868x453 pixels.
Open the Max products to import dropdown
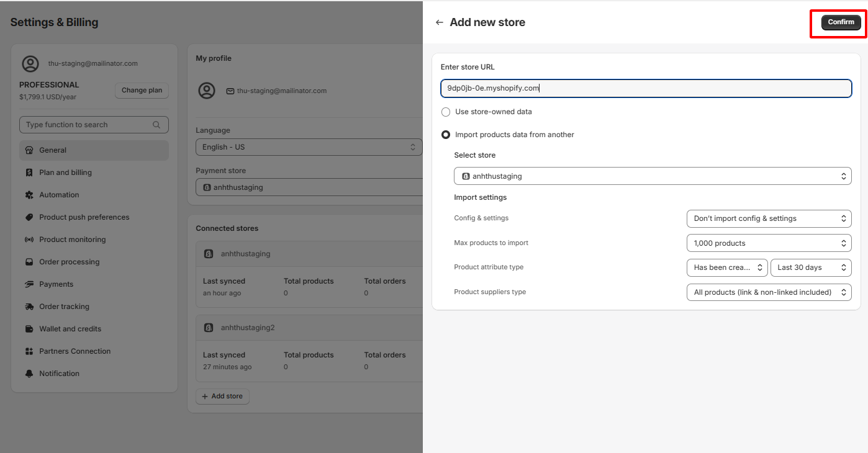tap(769, 243)
